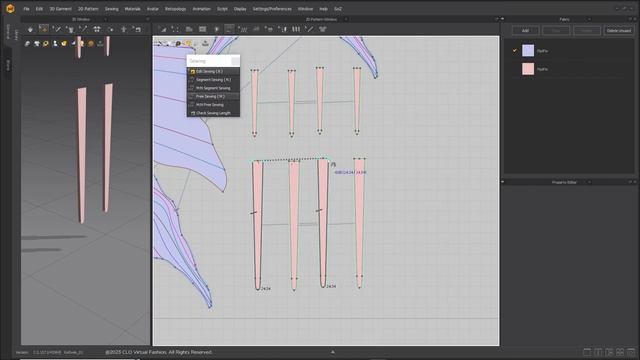Open the Property Editor tab dropdown arrow
Screen dimensions: 640x360
[589, 182]
